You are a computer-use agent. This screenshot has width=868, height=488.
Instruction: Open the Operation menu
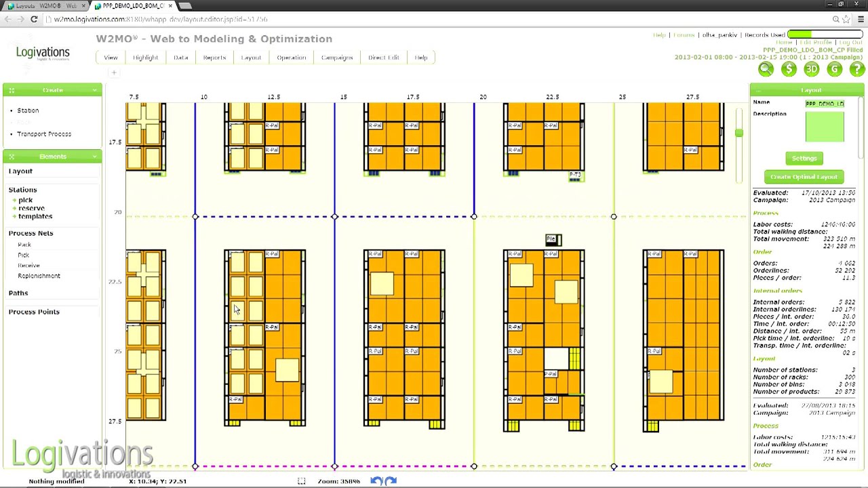tap(291, 58)
